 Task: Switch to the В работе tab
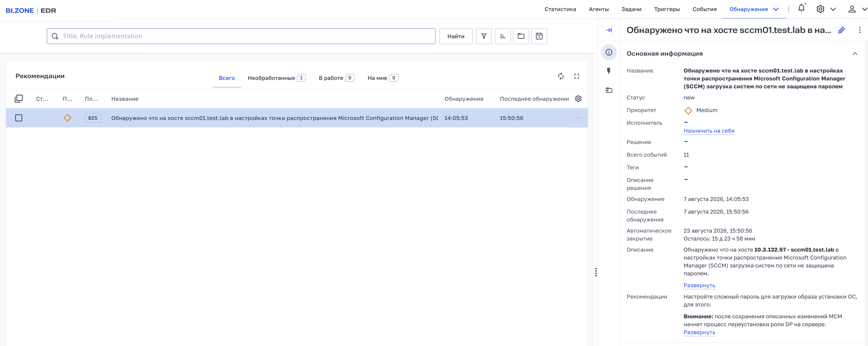pos(337,78)
